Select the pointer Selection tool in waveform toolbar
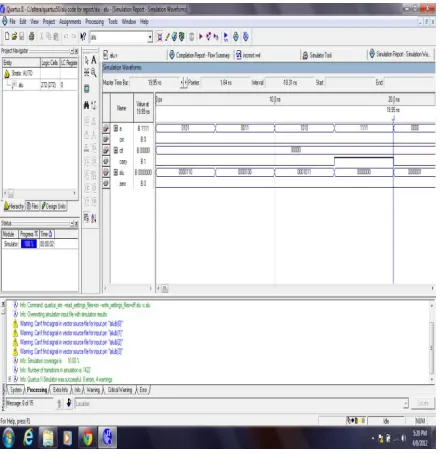The image size is (440, 454). click(x=87, y=60)
